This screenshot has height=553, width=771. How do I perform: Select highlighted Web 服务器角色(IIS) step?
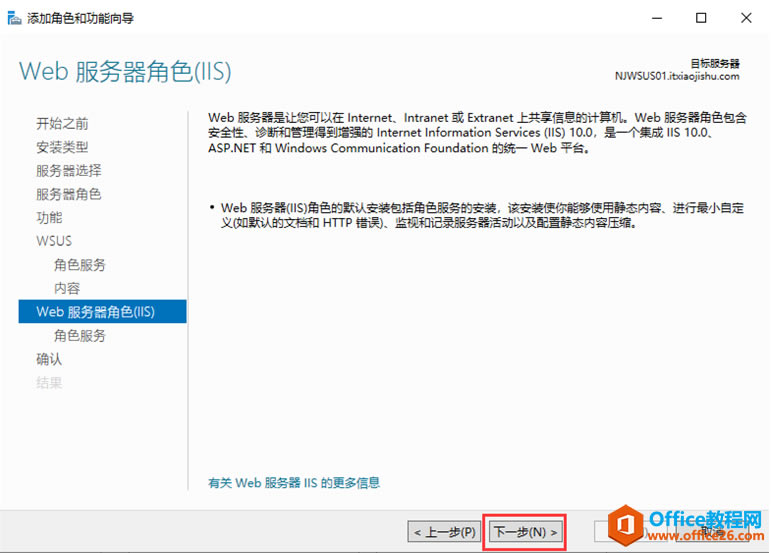click(102, 312)
